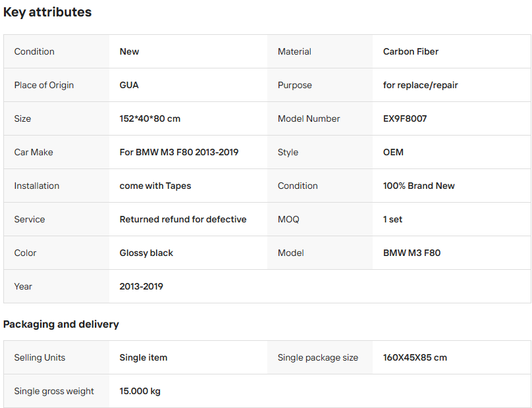The image size is (532, 408).
Task: Click the BMW M3 F80 model value
Action: [x=412, y=253]
